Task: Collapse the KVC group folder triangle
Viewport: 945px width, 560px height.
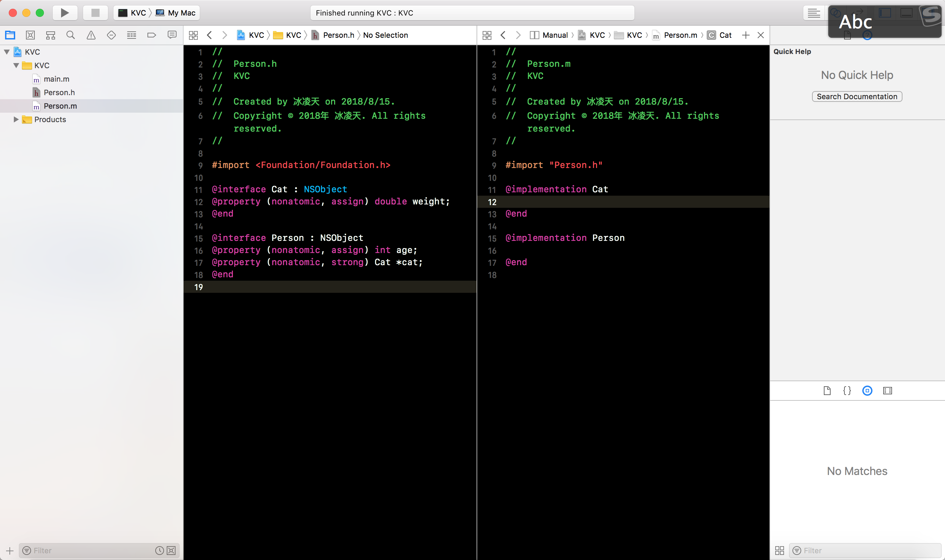Action: coord(16,66)
